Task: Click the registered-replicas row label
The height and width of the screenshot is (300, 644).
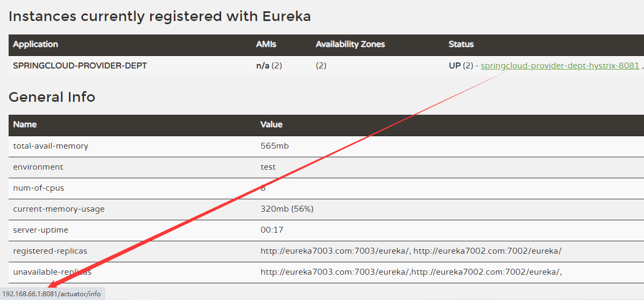Action: pos(50,251)
